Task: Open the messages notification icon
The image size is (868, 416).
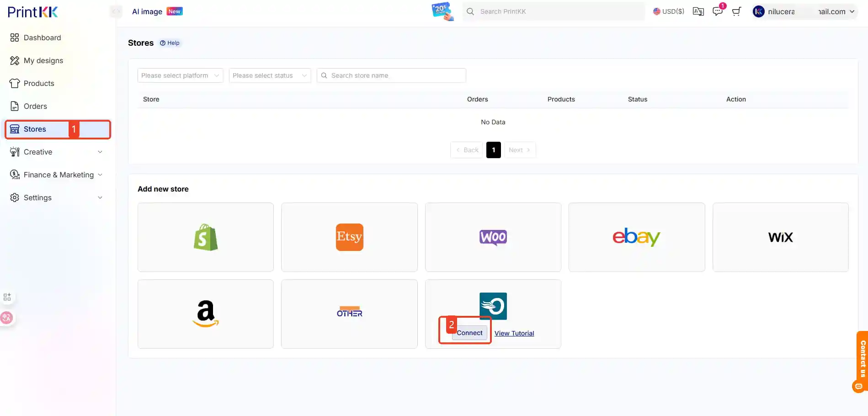Action: [718, 11]
